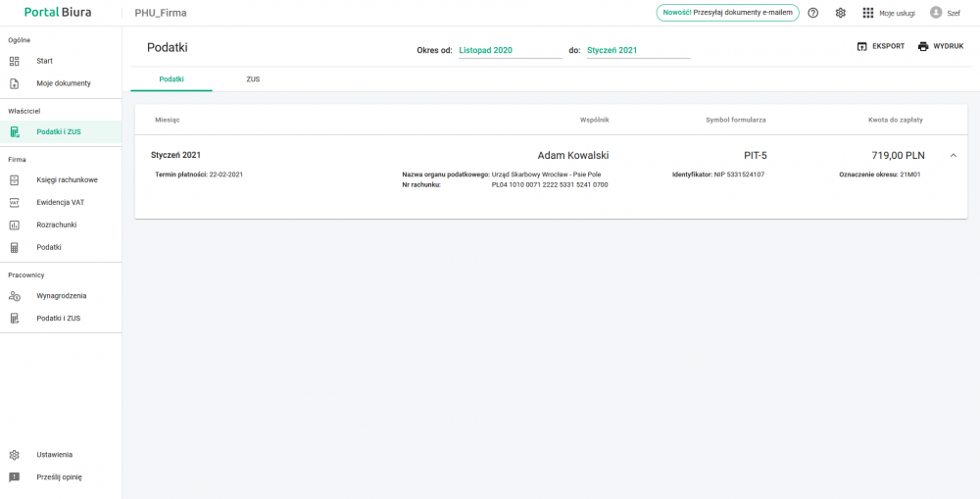Open the Moje usługi apps grid
This screenshot has height=499, width=980.
point(868,13)
